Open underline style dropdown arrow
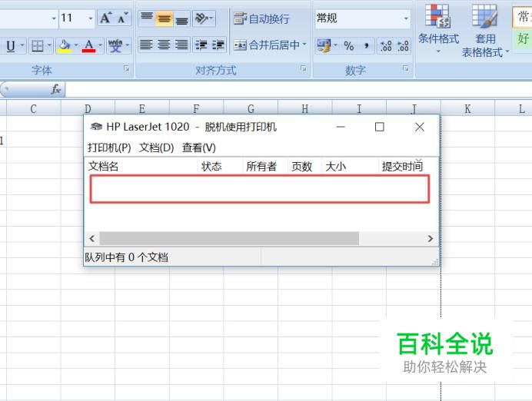The image size is (532, 401). point(22,45)
